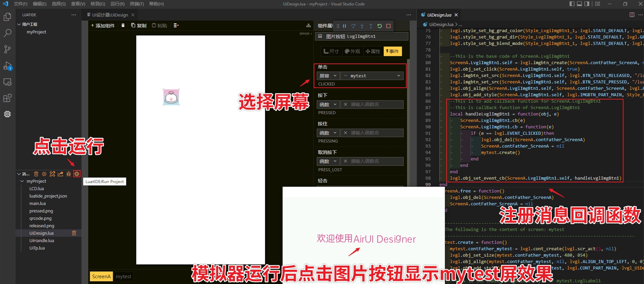Toggle secondary side bar from title bar
Image resolution: width=644 pixels, height=284 pixels.
click(587, 4)
